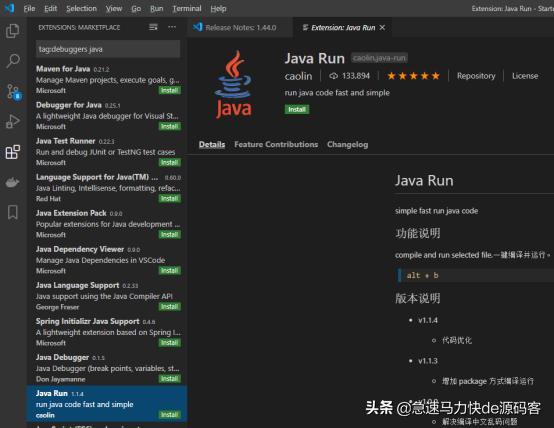Viewport: 554px width, 428px height.
Task: Install Java Run from the list
Action: click(x=170, y=415)
